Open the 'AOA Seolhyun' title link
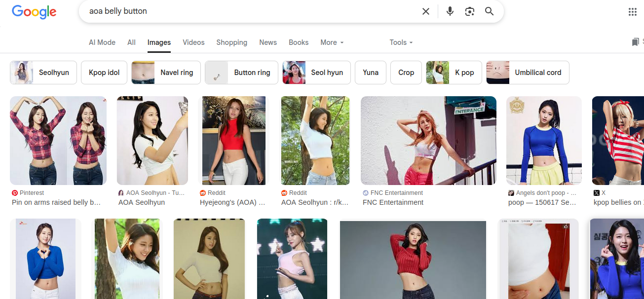Viewport: 644px width, 299px height. (x=142, y=202)
